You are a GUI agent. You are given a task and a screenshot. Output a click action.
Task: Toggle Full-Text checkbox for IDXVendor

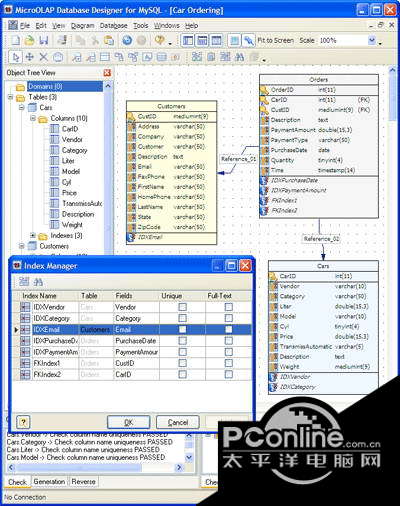coord(229,307)
